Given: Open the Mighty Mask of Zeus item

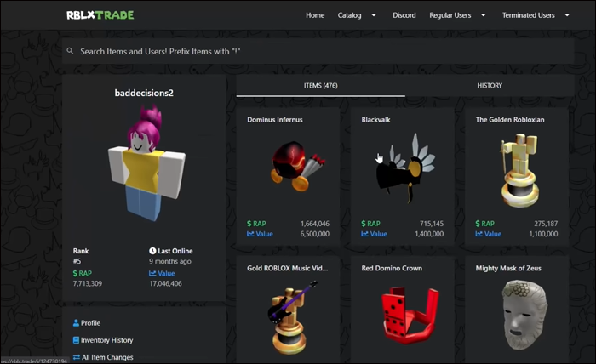Looking at the screenshot, I should tap(517, 310).
